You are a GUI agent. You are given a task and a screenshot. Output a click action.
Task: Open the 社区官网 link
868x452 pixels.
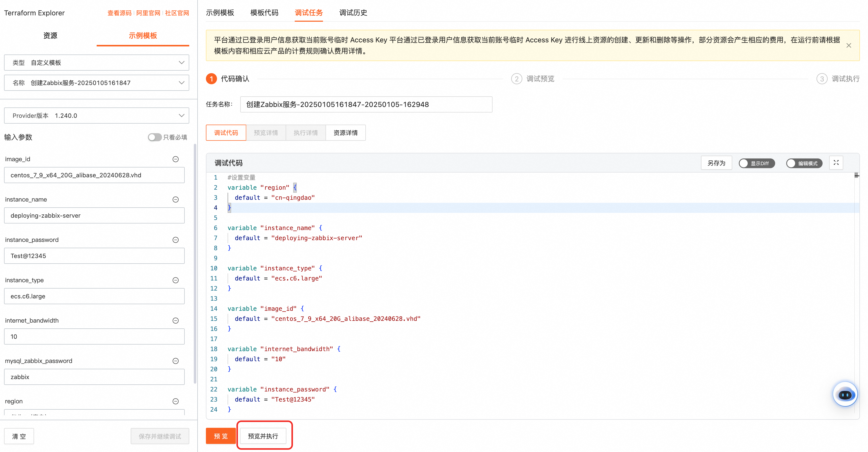click(x=177, y=13)
